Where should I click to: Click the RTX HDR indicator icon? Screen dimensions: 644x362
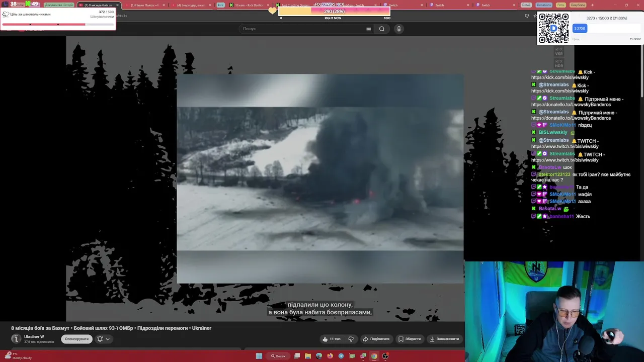559,64
